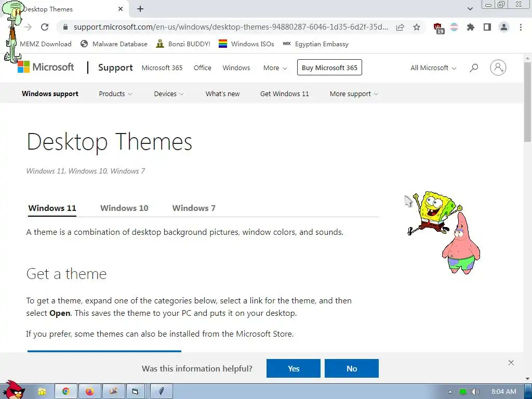Image resolution: width=532 pixels, height=399 pixels.
Task: Open Microsoft 365 in the header
Action: [162, 68]
